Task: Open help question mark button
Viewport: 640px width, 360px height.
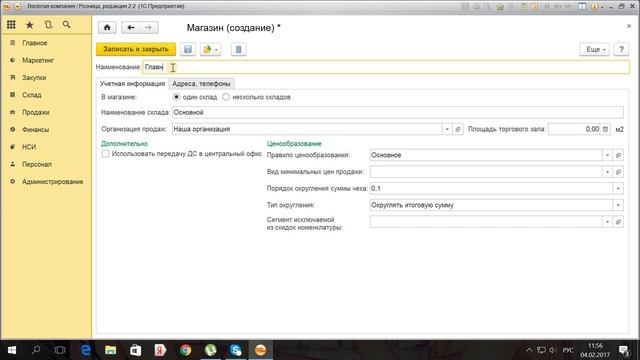Action: tap(621, 49)
